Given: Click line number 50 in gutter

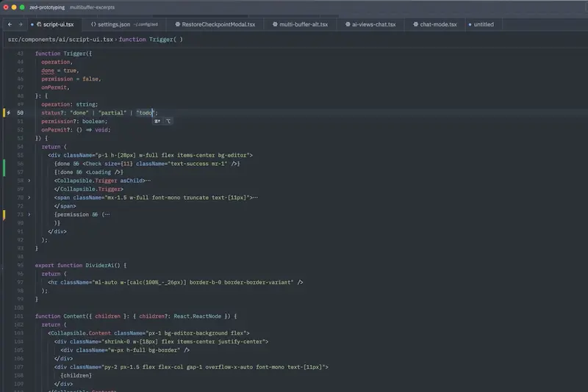Looking at the screenshot, I should point(21,113).
